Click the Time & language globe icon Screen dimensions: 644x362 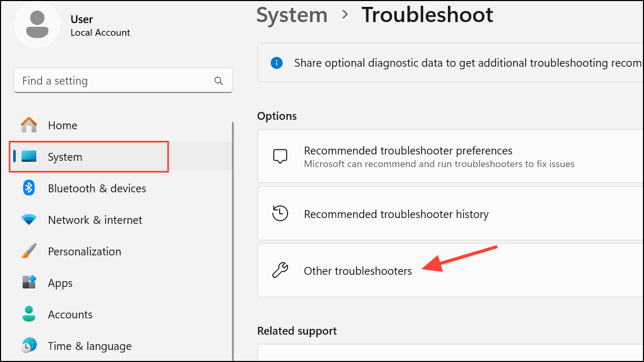pos(29,346)
